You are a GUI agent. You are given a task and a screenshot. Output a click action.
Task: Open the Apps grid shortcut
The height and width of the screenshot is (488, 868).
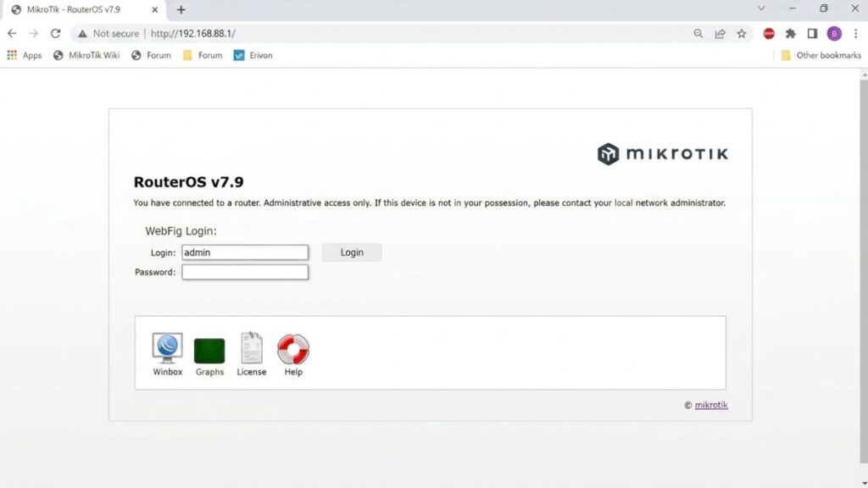click(24, 55)
